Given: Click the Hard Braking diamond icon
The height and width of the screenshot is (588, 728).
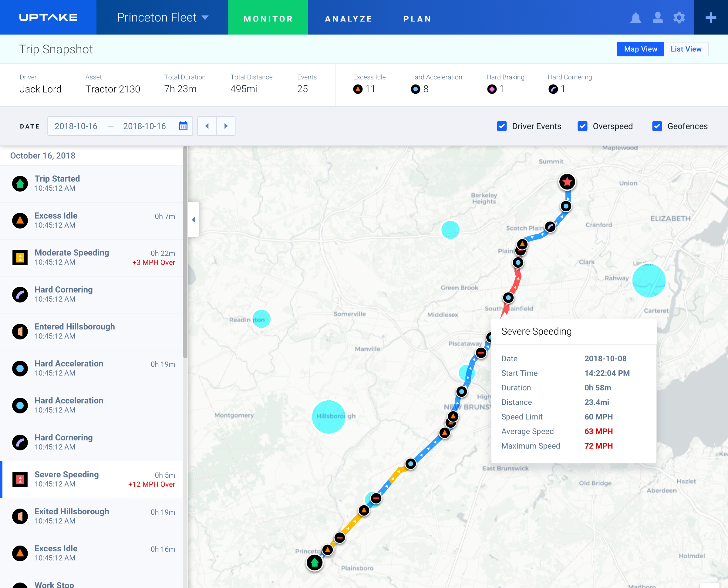Looking at the screenshot, I should [x=491, y=89].
